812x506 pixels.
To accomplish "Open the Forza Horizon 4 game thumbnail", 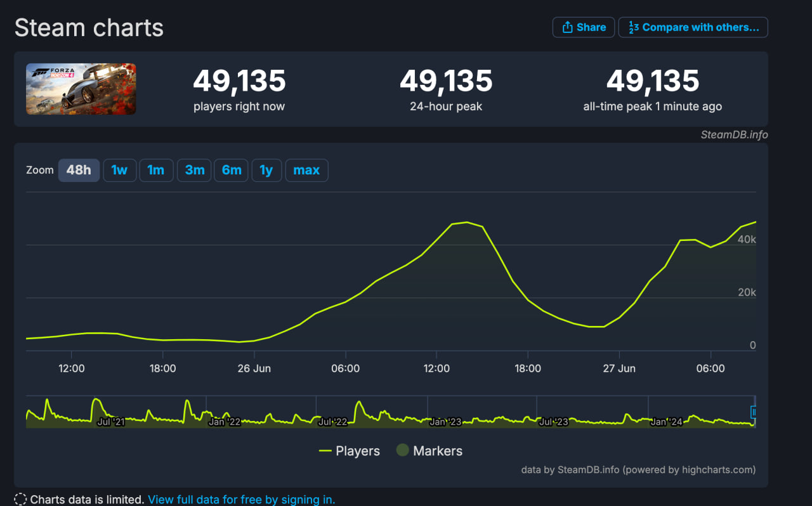I will coord(81,89).
